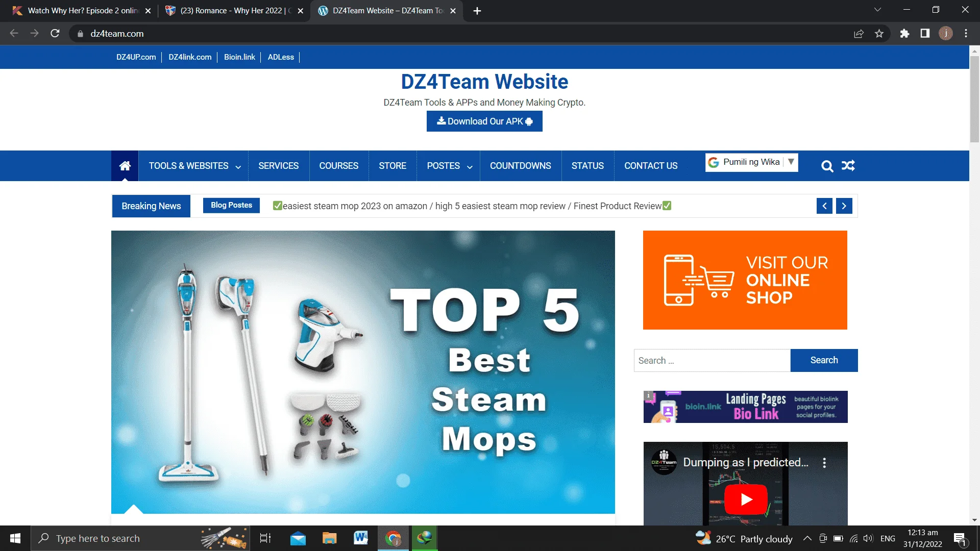Toggle the Chrome side panel icon

tap(925, 33)
